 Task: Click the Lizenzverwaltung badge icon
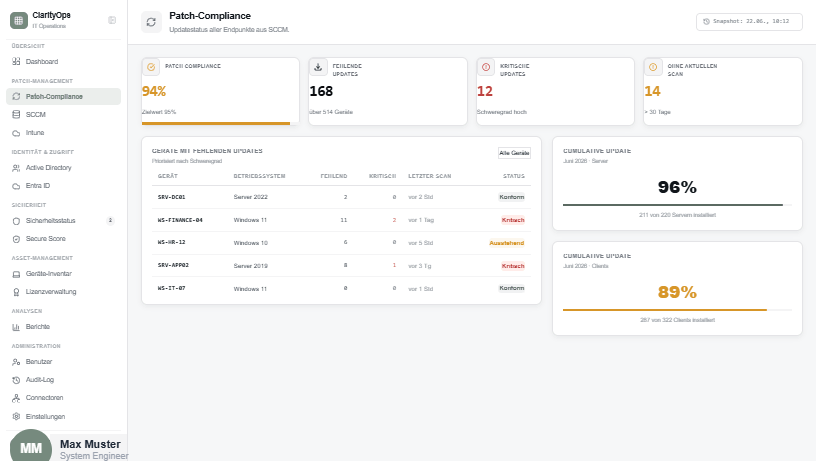coord(16,292)
